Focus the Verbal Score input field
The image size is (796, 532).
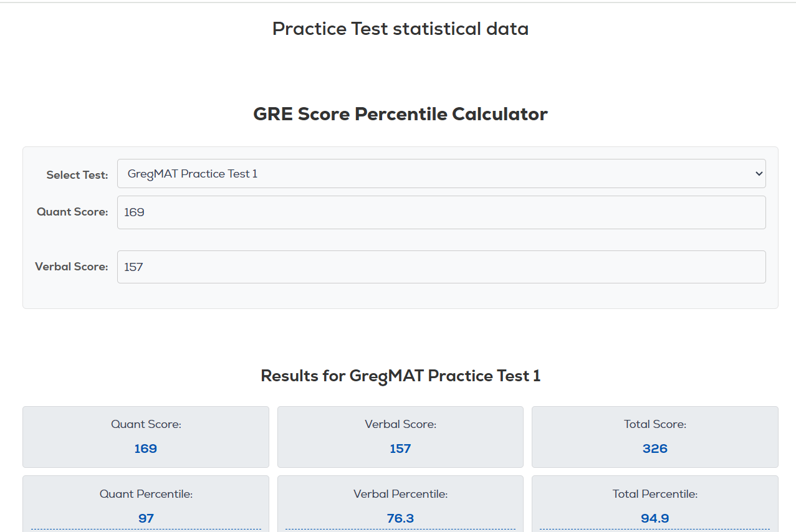pos(441,267)
